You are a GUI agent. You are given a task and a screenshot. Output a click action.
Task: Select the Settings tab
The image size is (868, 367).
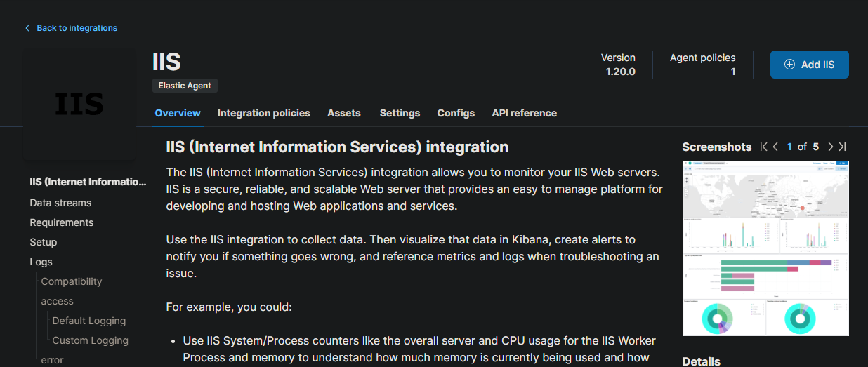(x=400, y=113)
